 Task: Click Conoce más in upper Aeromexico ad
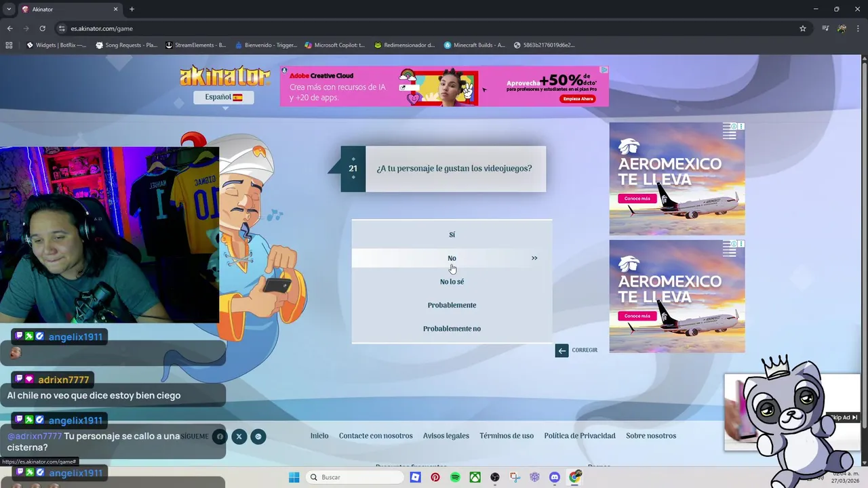636,199
